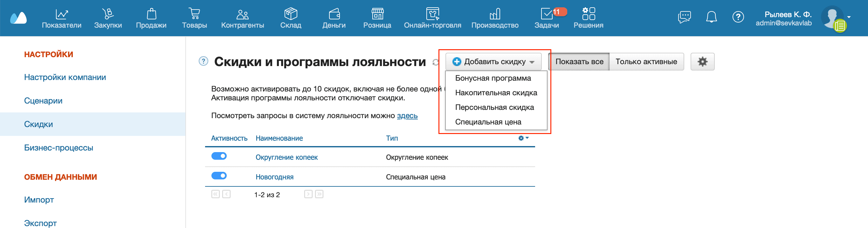Select Скидки in sidebar

tap(93, 124)
